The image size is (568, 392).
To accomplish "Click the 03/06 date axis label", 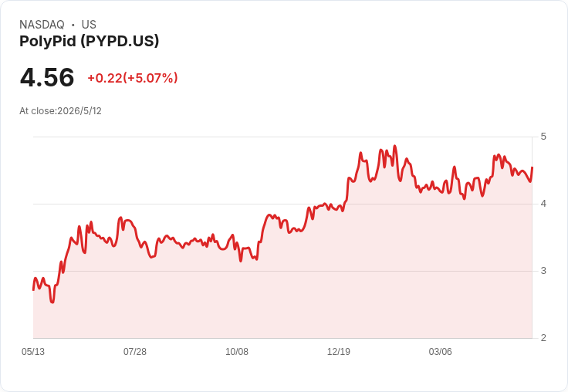I will point(441,352).
